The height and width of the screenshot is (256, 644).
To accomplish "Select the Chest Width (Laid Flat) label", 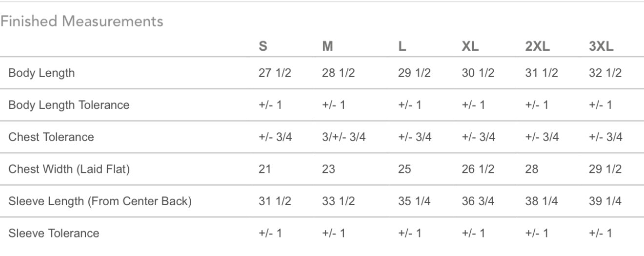I will click(69, 170).
